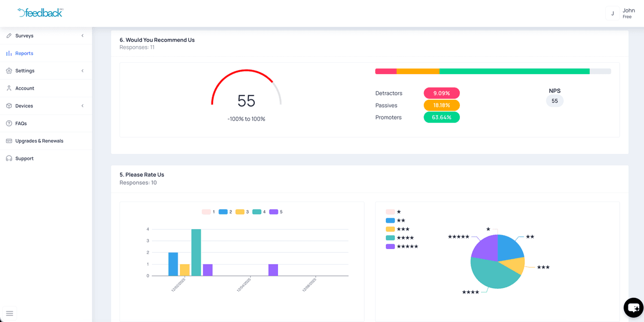
Task: Open Upgrades & Renewals menu item
Action: click(39, 141)
